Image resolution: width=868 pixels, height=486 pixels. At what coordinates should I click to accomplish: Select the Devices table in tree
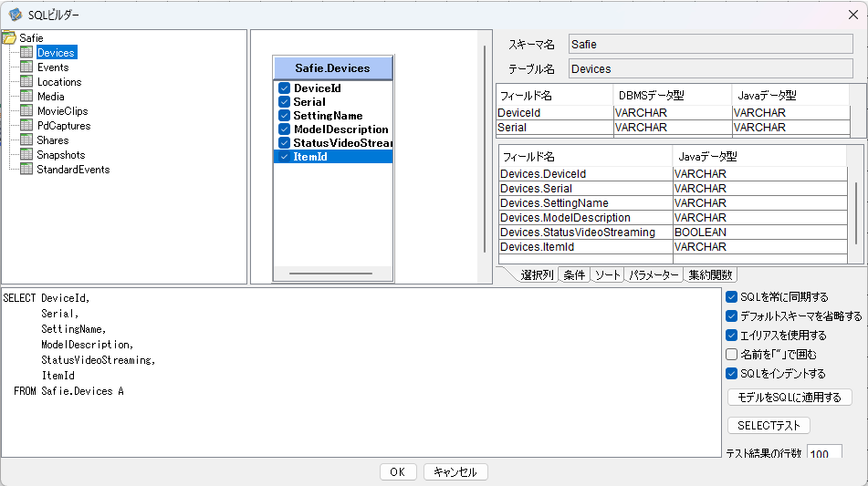(56, 53)
